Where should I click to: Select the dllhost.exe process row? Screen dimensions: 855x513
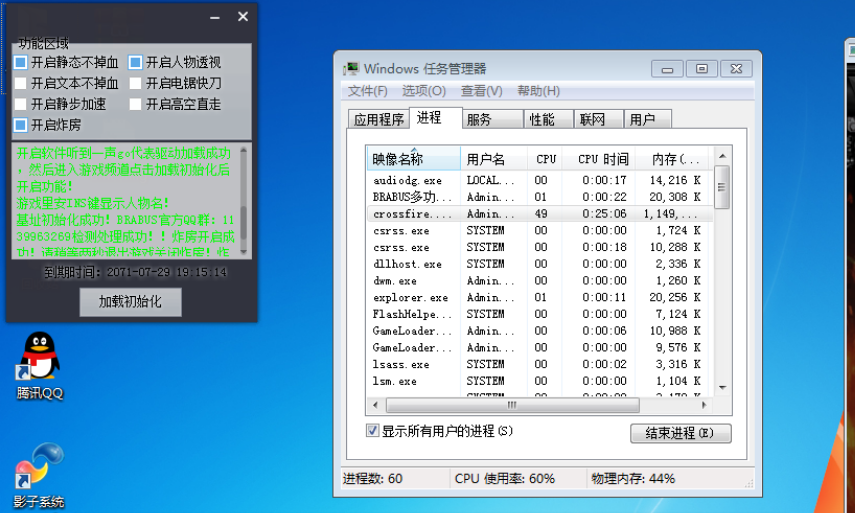(540, 264)
